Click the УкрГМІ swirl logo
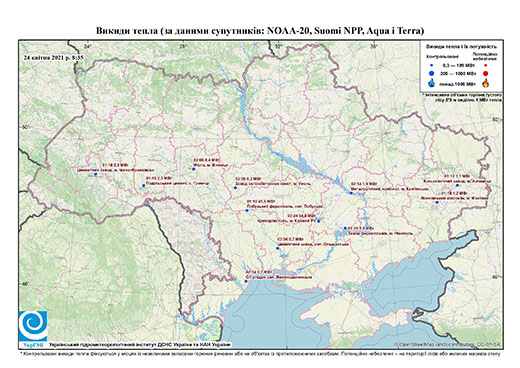Image resolution: width=520 pixels, height=368 pixels. [x=33, y=326]
